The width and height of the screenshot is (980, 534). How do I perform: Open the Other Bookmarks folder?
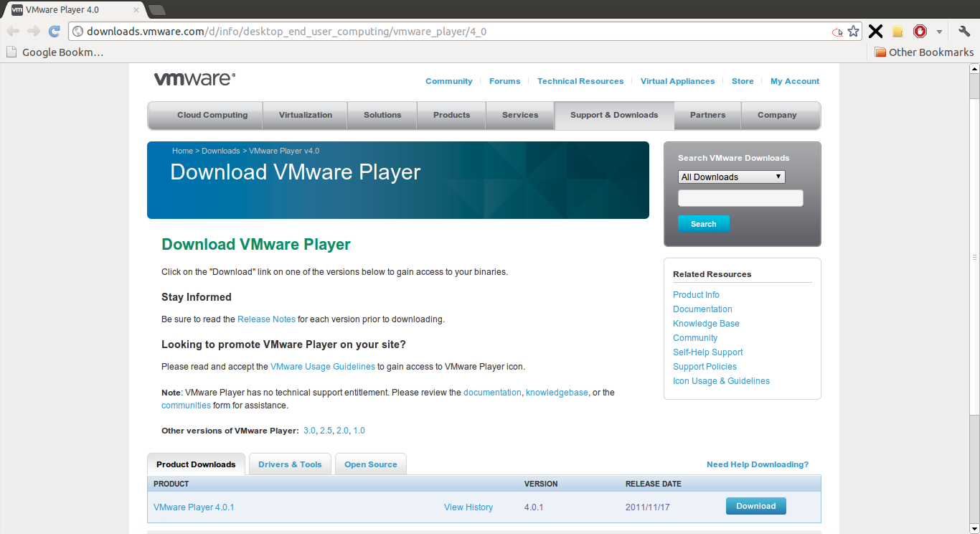coord(924,52)
